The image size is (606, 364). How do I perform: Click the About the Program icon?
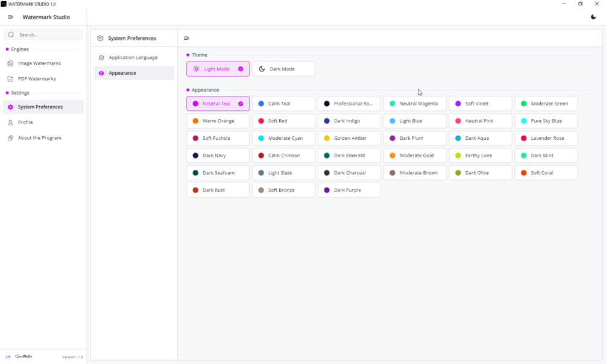pyautogui.click(x=10, y=138)
